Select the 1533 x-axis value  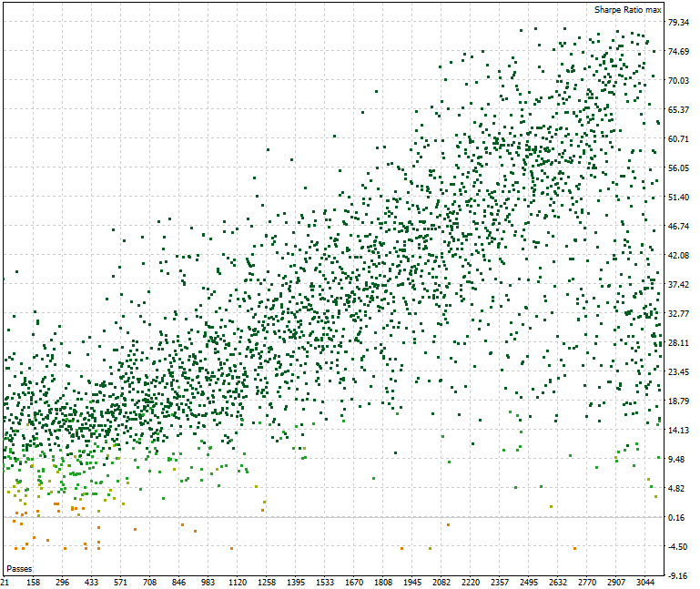tap(325, 583)
